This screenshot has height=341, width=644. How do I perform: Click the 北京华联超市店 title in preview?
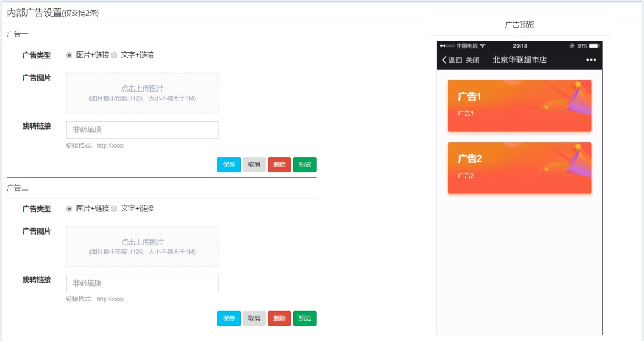(x=520, y=60)
